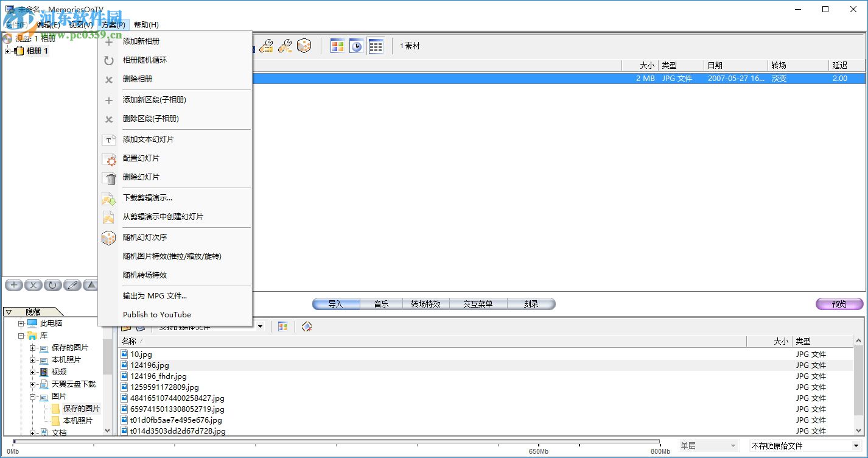Image resolution: width=868 pixels, height=458 pixels.
Task: Switch to detail grid view icon
Action: [x=376, y=46]
